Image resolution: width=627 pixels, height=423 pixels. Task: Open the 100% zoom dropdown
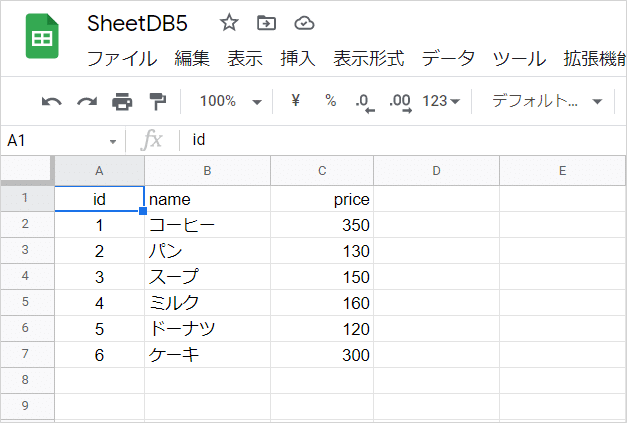point(230,101)
